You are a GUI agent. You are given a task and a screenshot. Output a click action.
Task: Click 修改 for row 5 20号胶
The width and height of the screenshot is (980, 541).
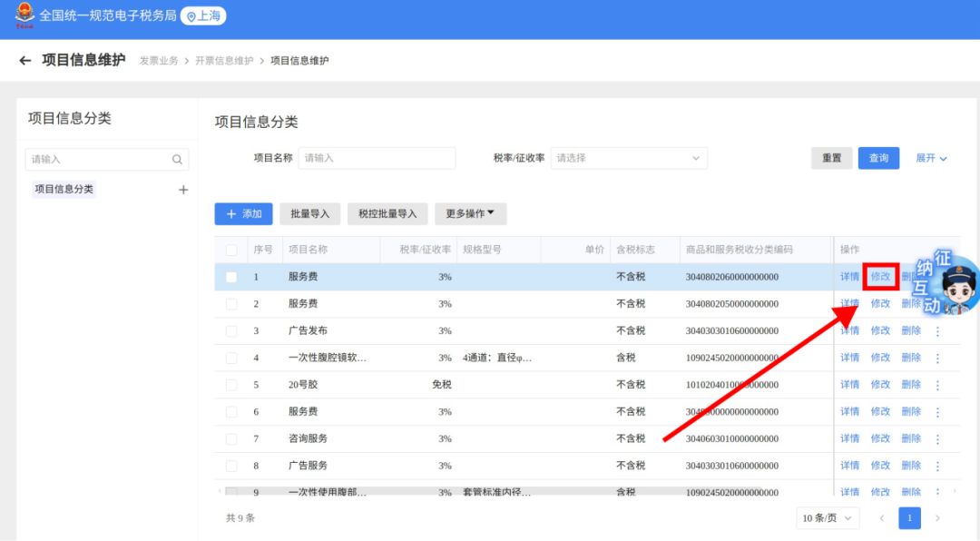[x=880, y=385]
